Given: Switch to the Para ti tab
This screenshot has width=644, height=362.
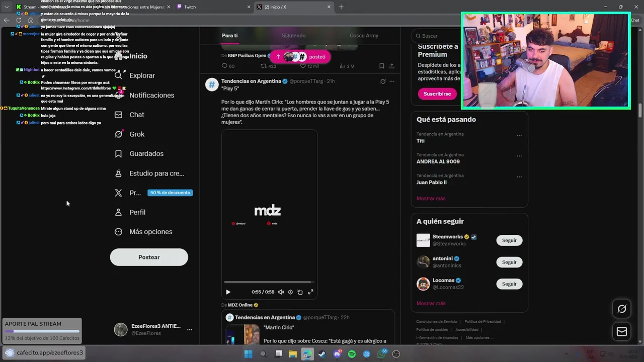Looking at the screenshot, I should (229, 36).
